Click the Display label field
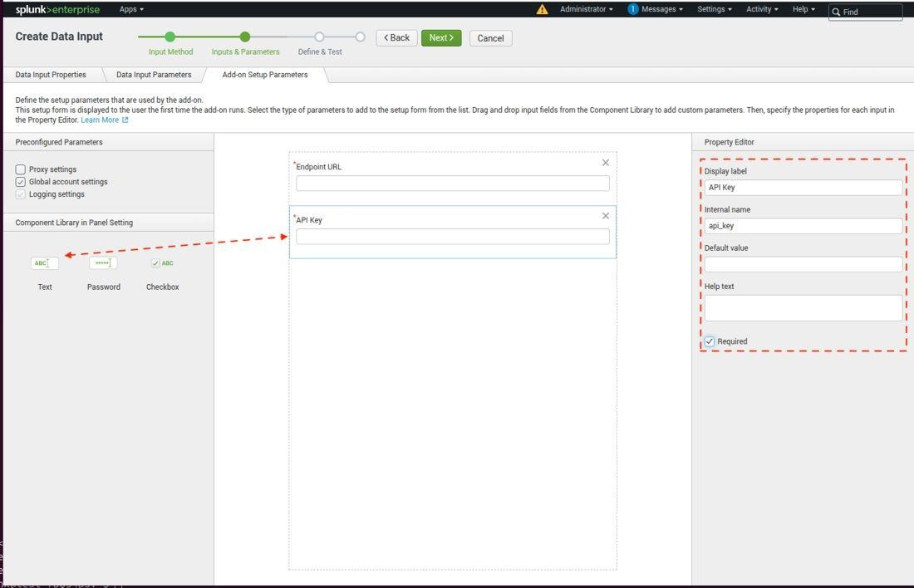This screenshot has width=914, height=588. coord(803,188)
